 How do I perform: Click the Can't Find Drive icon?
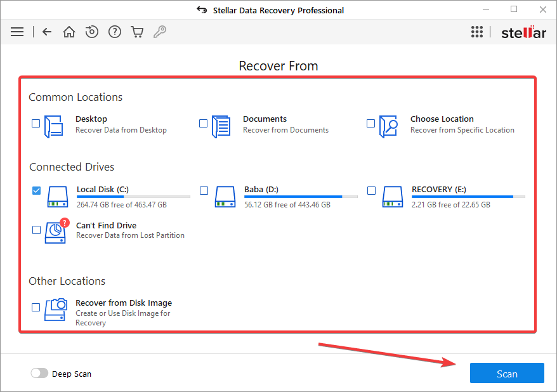click(56, 231)
